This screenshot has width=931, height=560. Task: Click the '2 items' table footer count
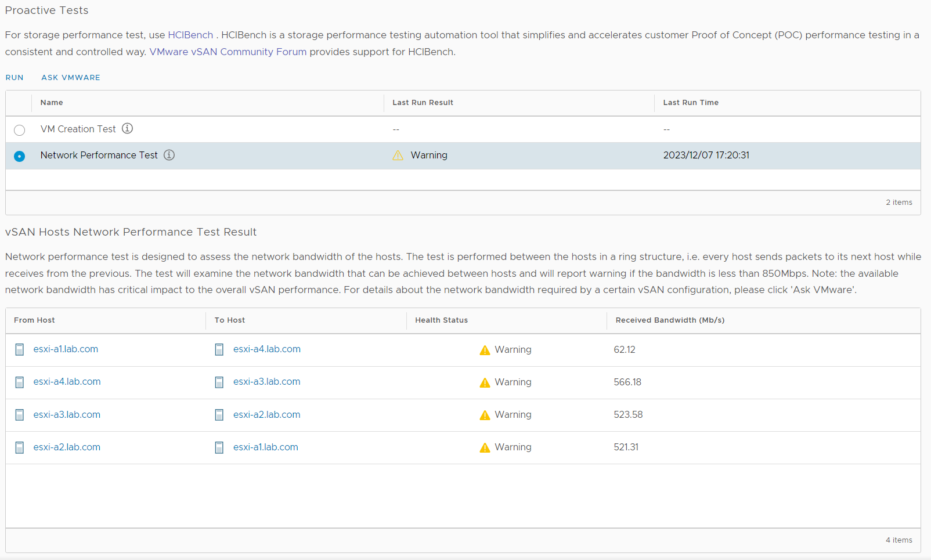899,203
